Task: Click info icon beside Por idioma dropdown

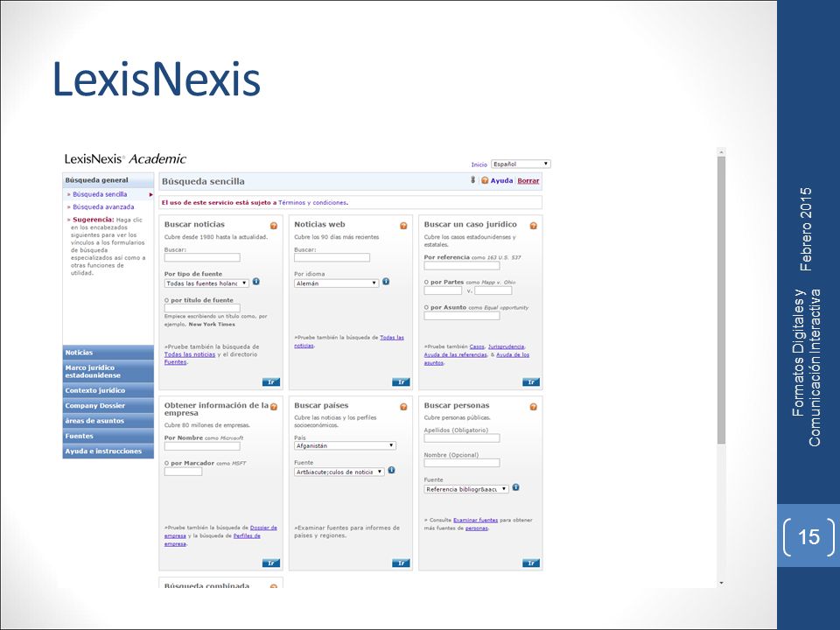Action: coord(386,282)
